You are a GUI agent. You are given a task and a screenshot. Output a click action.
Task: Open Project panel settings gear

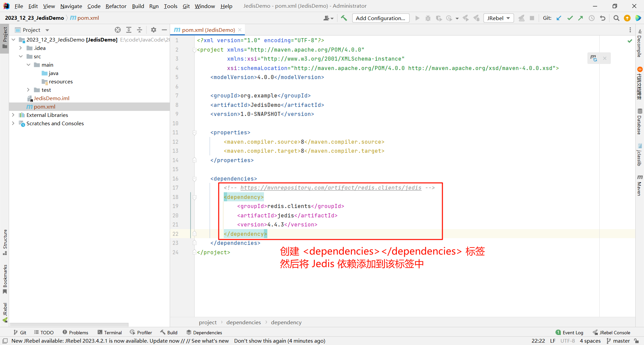pyautogui.click(x=154, y=30)
